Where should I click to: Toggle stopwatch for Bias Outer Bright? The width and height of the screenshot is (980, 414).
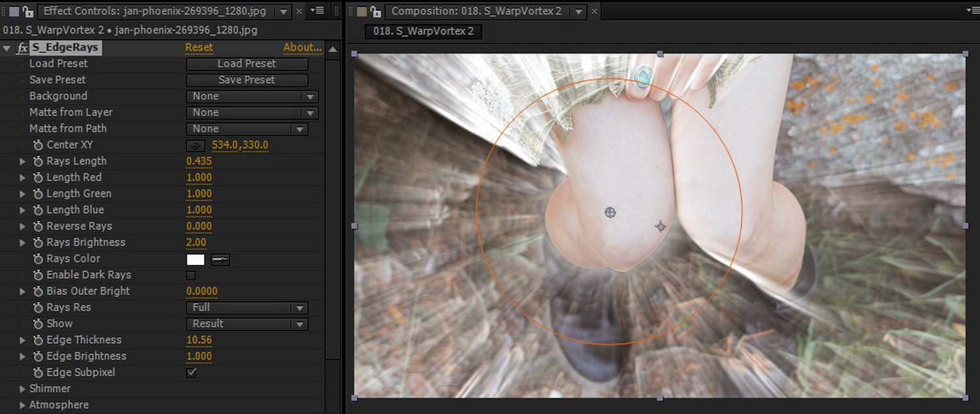click(x=37, y=292)
